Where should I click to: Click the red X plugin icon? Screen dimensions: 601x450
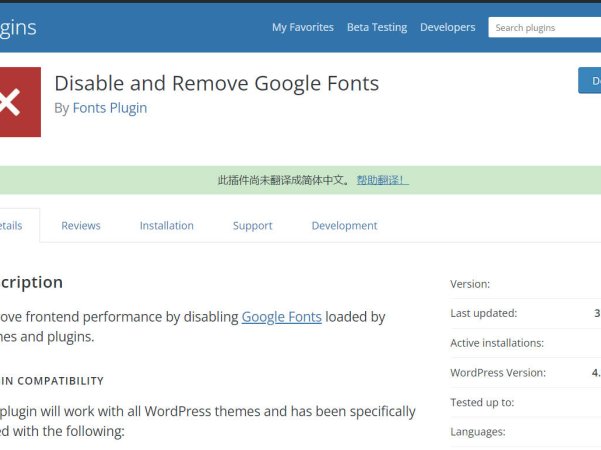(x=18, y=102)
